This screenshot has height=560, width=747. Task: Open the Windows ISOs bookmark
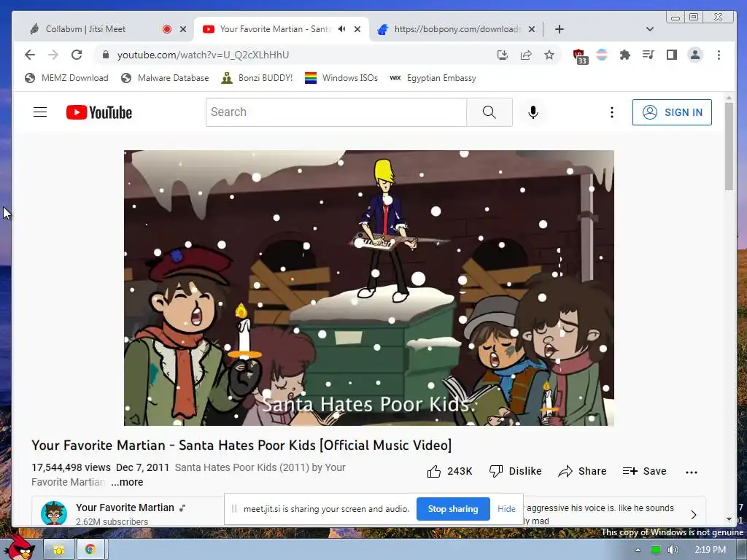coord(341,78)
